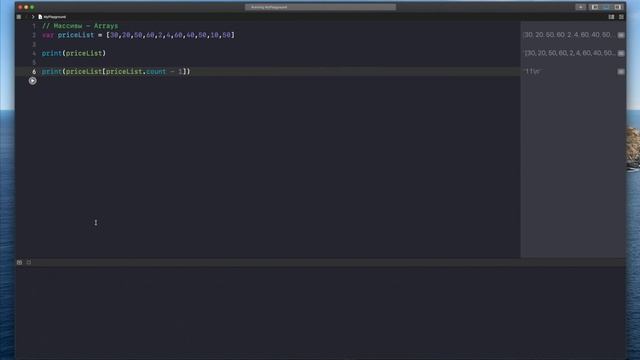The width and height of the screenshot is (640, 360).
Task: Toggle the Inspector panel in the toolbar
Action: click(618, 7)
